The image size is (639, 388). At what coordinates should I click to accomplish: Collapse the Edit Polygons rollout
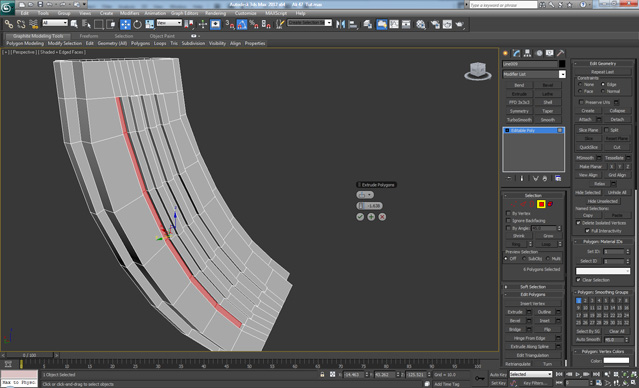coord(533,294)
